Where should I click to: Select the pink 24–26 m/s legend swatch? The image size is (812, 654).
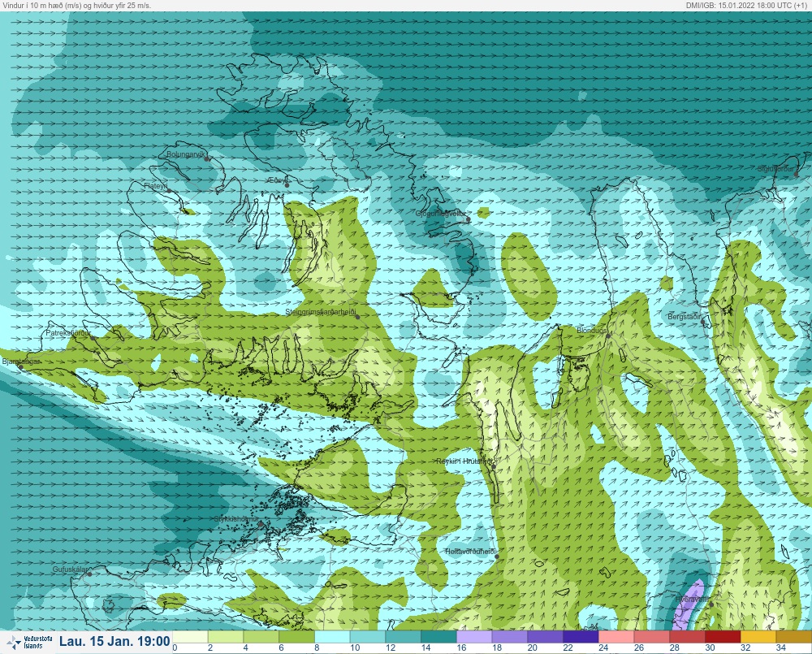pos(616,636)
